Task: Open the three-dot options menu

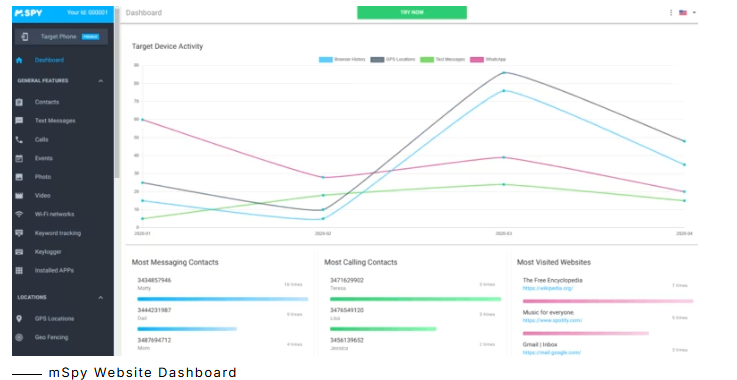Action: point(671,13)
